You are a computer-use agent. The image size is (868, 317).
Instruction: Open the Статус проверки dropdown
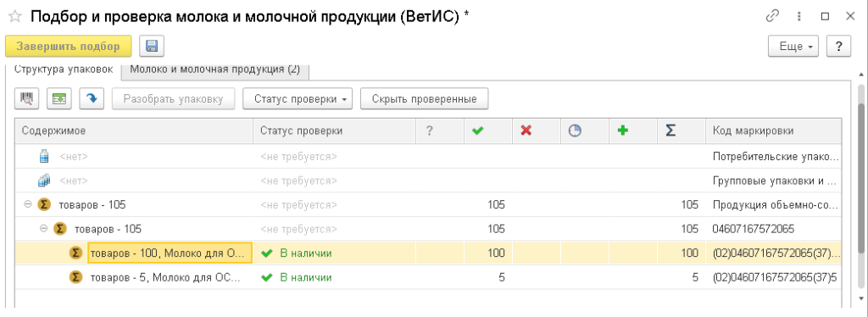point(301,99)
